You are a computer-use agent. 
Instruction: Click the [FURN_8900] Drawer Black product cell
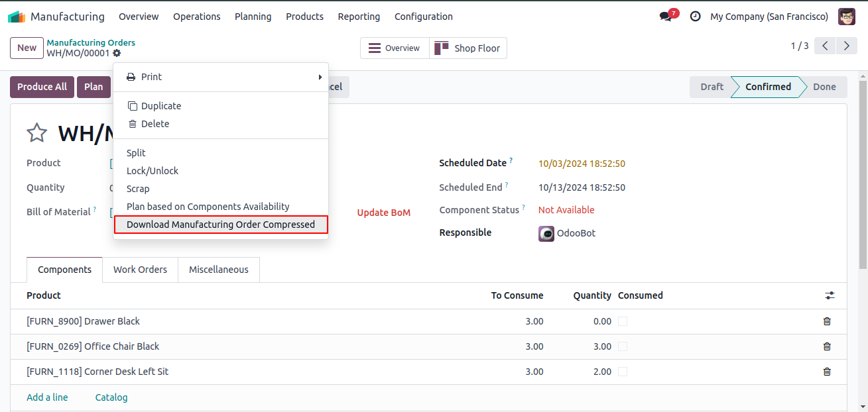[x=83, y=321]
